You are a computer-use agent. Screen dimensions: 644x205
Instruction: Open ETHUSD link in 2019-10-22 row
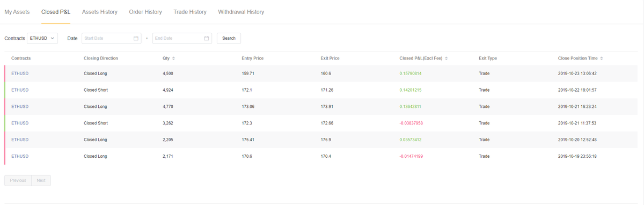click(20, 90)
